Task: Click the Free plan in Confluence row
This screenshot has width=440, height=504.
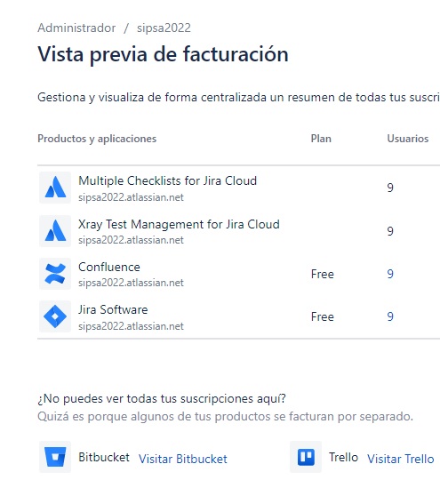Action: point(323,274)
